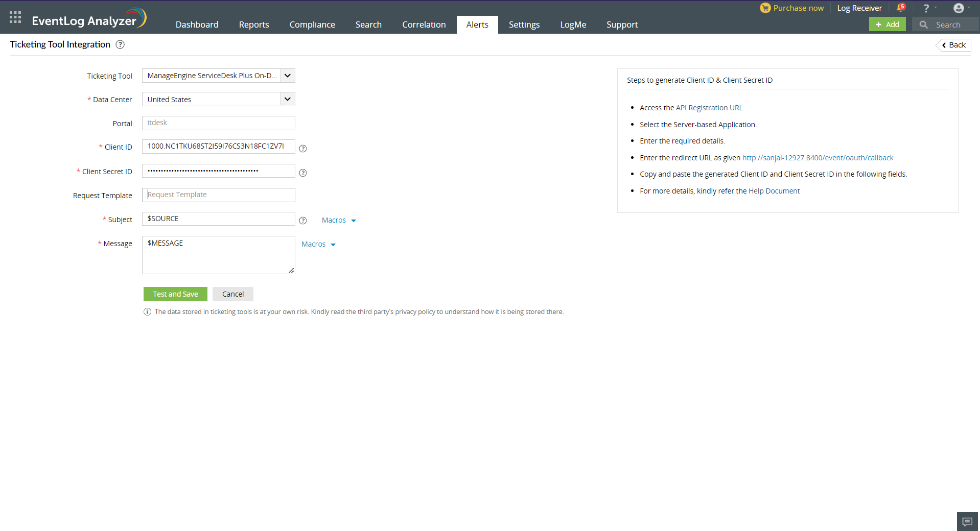Image resolution: width=980 pixels, height=531 pixels.
Task: Click the oauth callback redirect URL link
Action: click(x=818, y=158)
